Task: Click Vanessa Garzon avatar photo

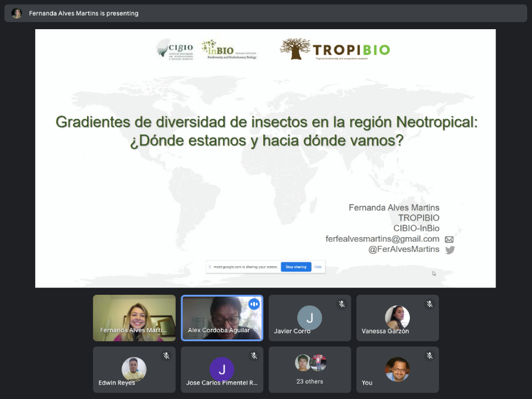Action: click(397, 317)
